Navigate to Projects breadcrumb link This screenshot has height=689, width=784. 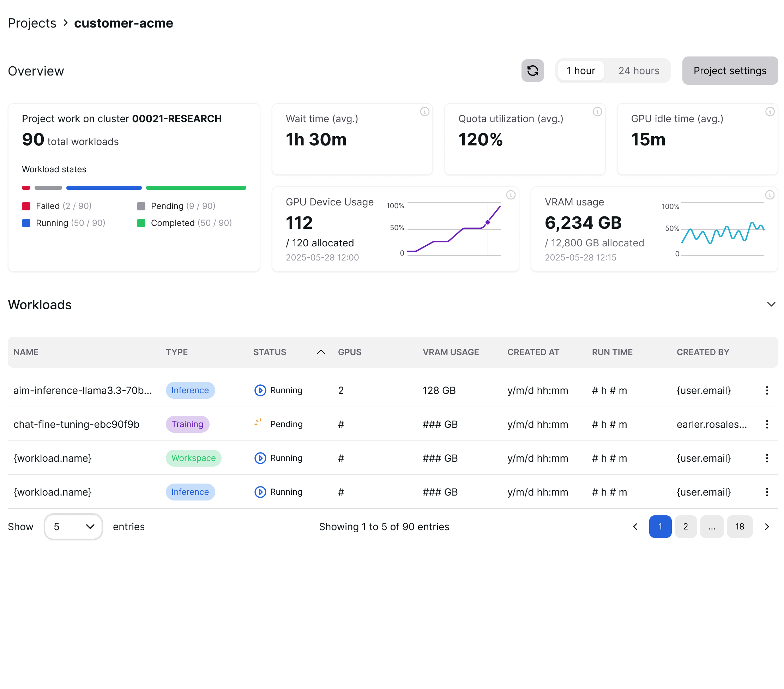[x=32, y=23]
